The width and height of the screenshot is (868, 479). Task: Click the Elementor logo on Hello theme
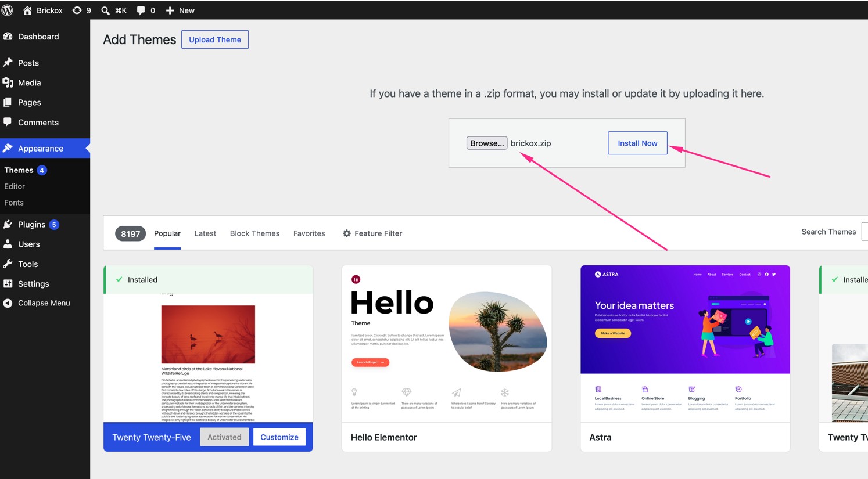pyautogui.click(x=356, y=279)
